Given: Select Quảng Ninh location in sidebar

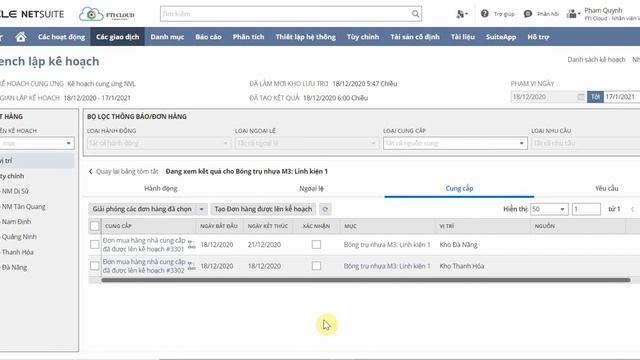Looking at the screenshot, I should [19, 237].
